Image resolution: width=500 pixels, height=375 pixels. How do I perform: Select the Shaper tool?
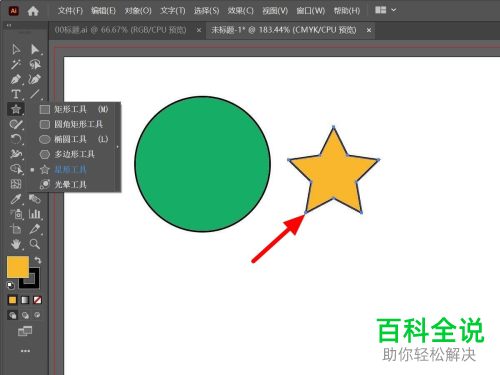tap(16, 124)
